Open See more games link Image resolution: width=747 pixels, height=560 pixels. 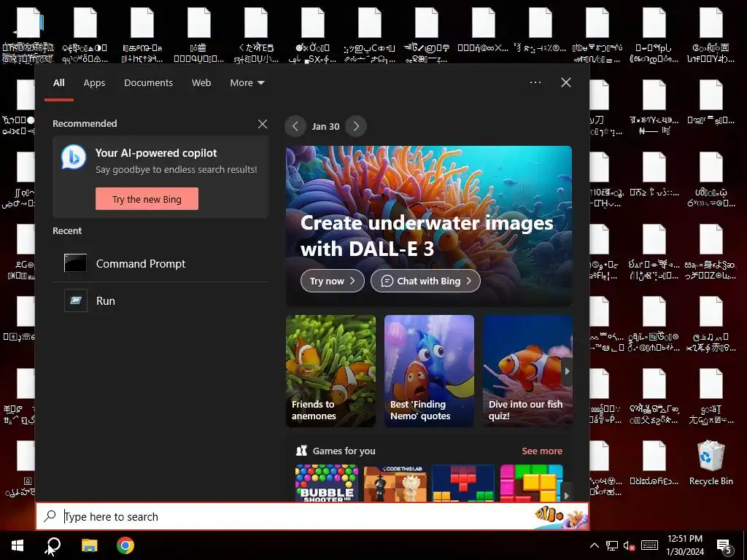pos(542,451)
